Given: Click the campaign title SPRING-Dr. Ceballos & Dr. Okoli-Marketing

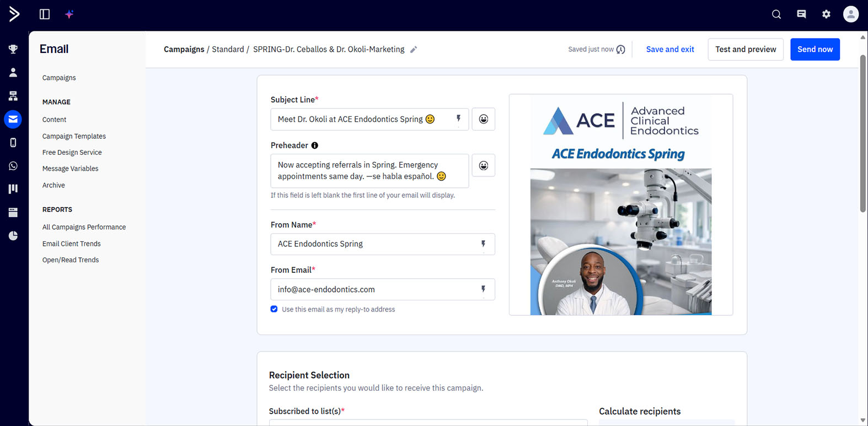Looking at the screenshot, I should click(329, 50).
